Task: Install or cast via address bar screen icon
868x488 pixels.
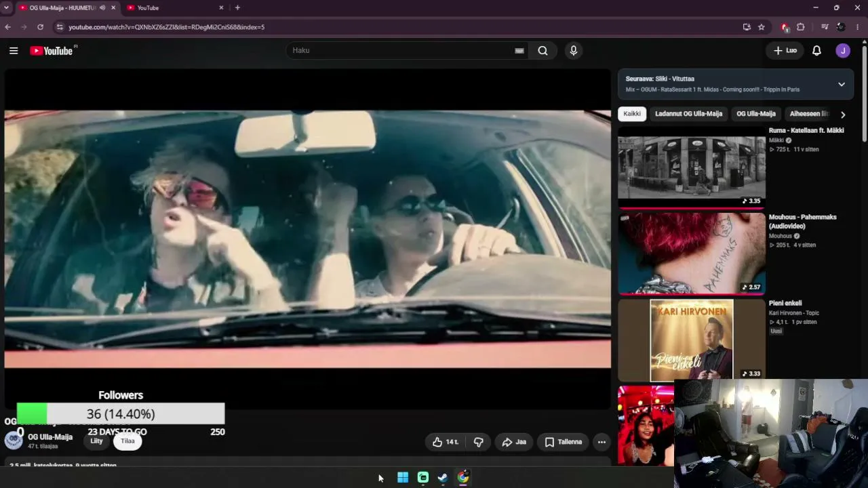Action: [747, 27]
